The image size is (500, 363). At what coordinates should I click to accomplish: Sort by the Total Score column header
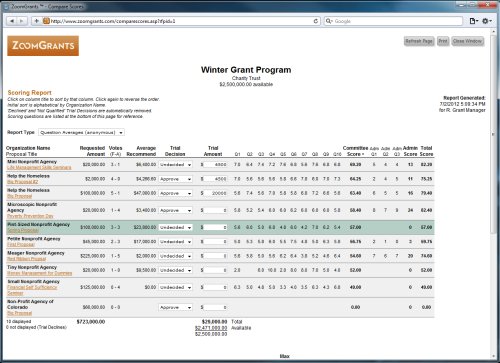(426, 151)
